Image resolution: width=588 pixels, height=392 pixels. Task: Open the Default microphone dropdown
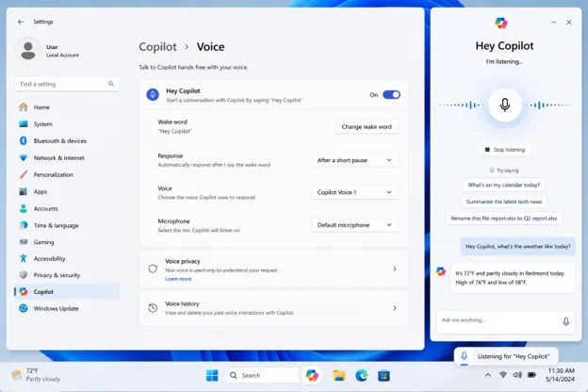354,225
